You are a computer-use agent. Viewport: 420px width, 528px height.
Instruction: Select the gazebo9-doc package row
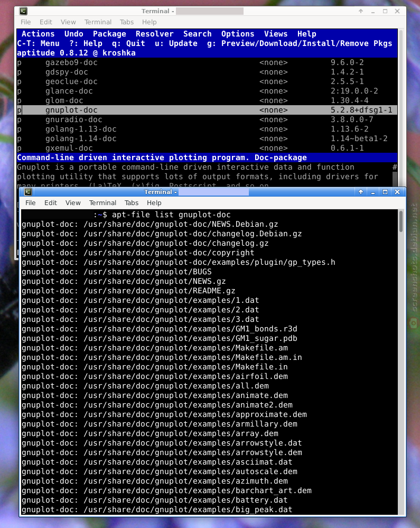(207, 63)
